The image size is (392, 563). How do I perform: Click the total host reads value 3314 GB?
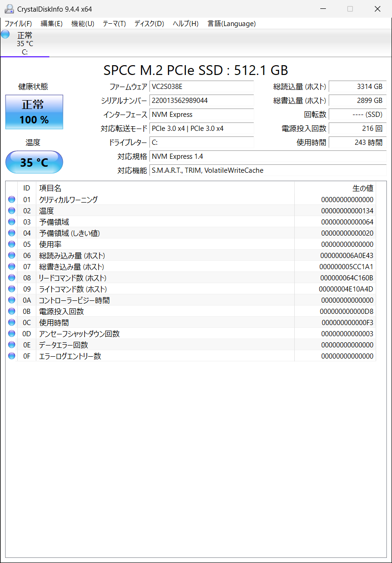(x=358, y=87)
